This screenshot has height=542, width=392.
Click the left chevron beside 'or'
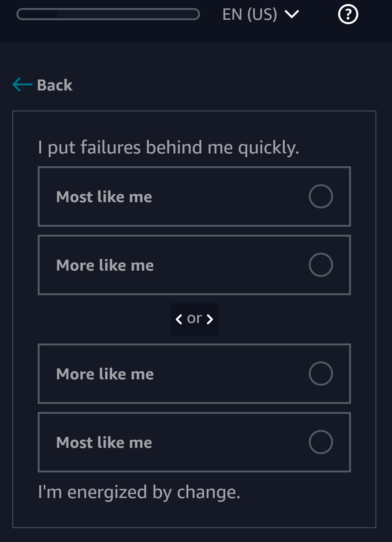click(179, 319)
